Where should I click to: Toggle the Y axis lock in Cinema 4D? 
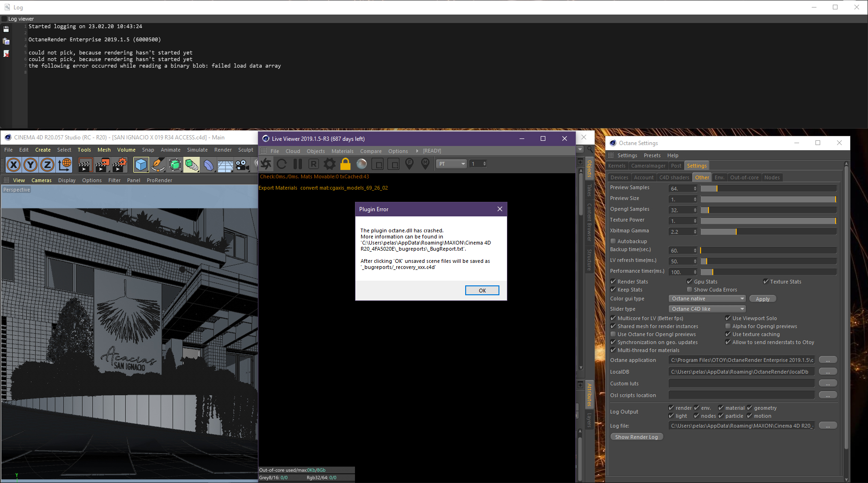30,164
